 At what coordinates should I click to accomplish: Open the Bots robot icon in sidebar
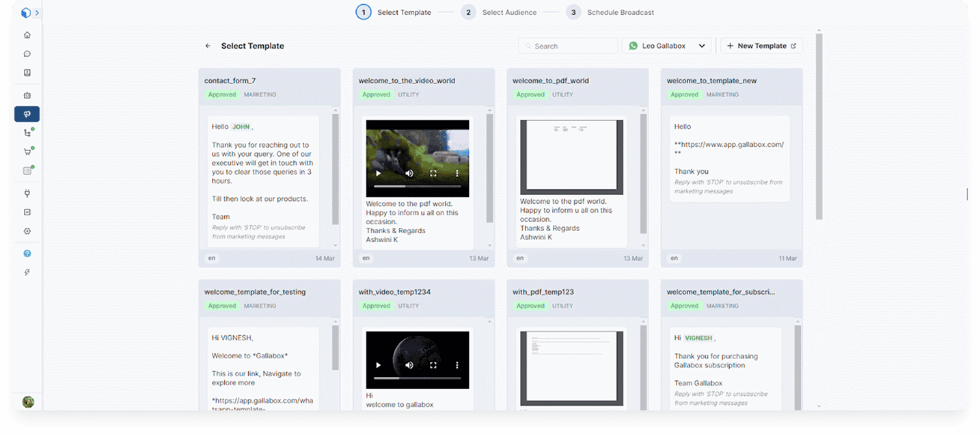pyautogui.click(x=27, y=95)
